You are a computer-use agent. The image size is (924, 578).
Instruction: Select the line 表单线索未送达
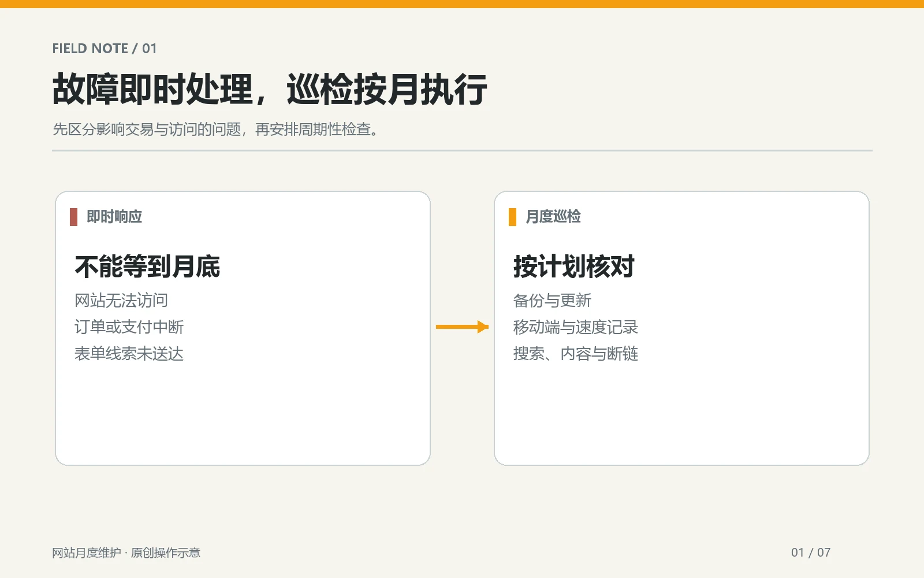[x=129, y=354]
